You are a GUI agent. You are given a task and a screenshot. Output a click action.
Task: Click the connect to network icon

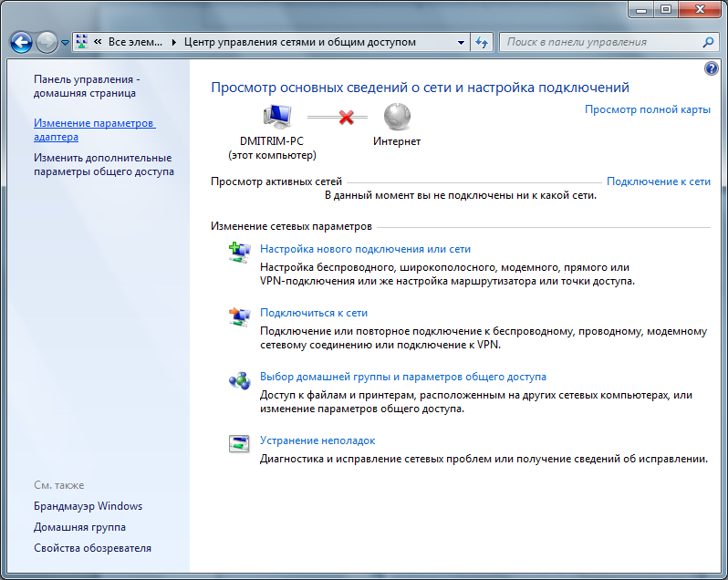tap(240, 316)
